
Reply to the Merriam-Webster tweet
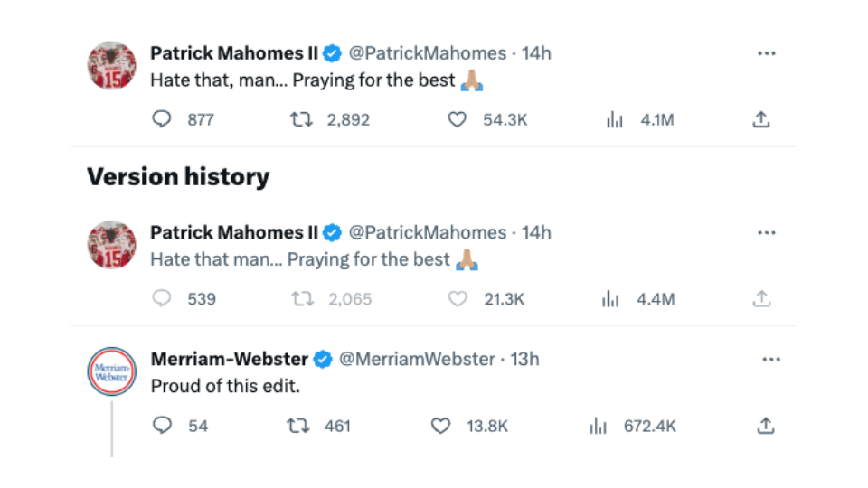[163, 426]
